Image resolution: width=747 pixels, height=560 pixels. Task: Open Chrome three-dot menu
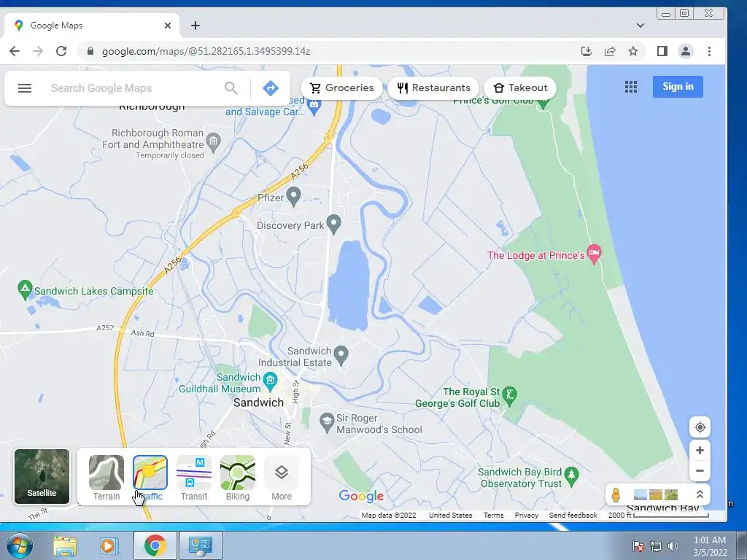click(x=709, y=51)
